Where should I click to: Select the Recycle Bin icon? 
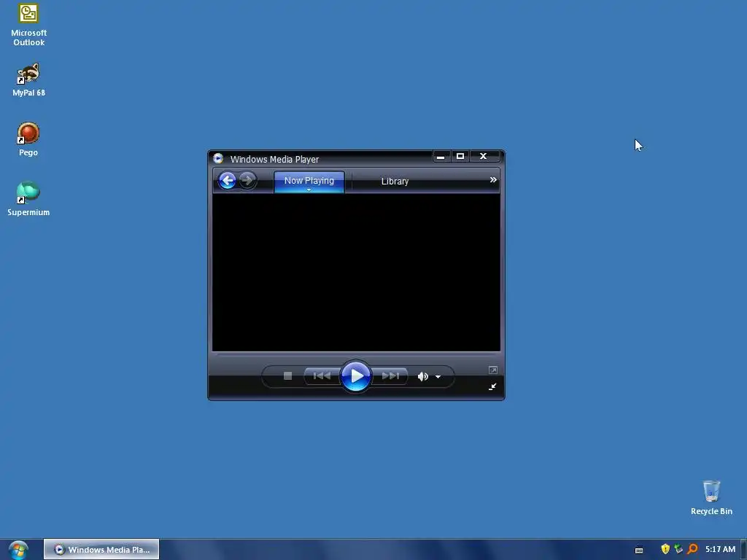pos(711,498)
